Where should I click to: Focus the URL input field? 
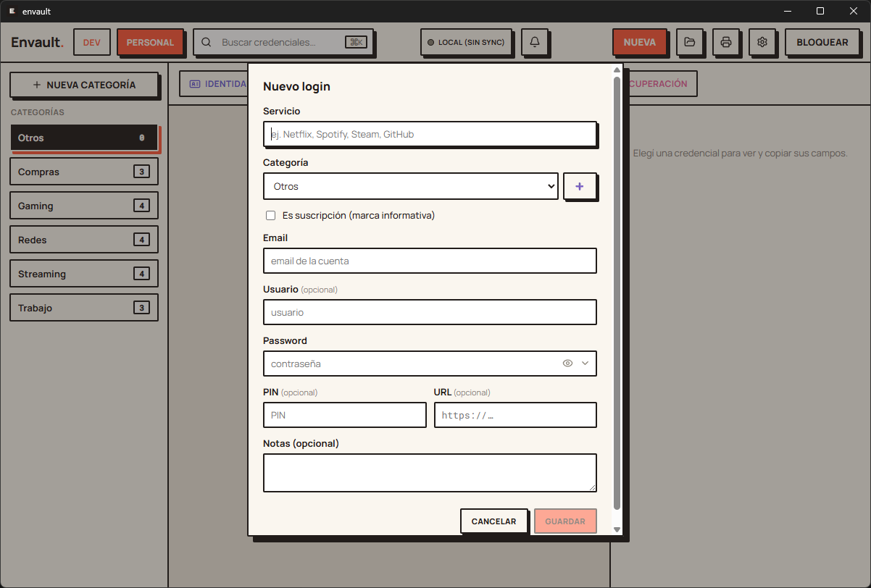tap(515, 415)
